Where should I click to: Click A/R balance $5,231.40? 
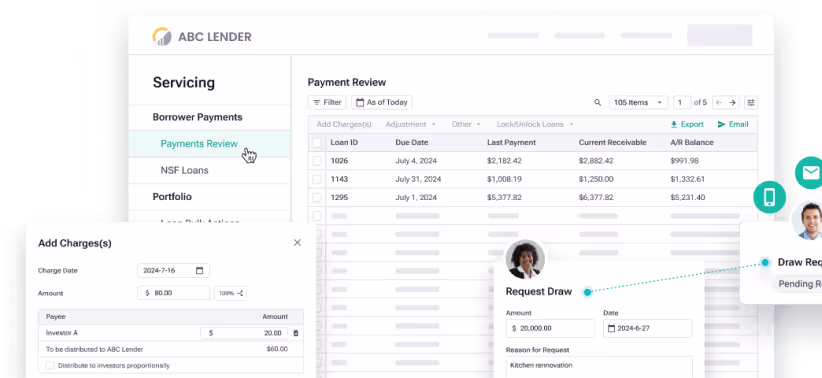click(688, 198)
